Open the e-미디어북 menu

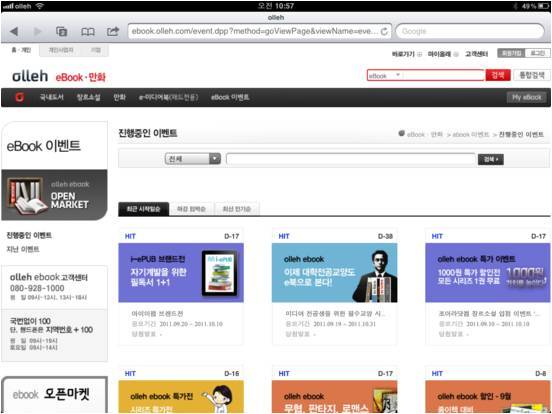(x=168, y=97)
